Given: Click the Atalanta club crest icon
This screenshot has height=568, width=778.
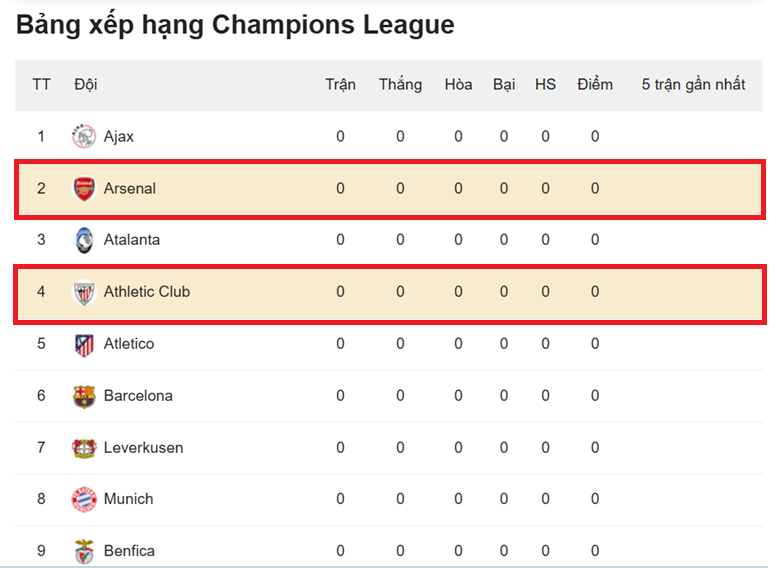Looking at the screenshot, I should click(x=84, y=240).
